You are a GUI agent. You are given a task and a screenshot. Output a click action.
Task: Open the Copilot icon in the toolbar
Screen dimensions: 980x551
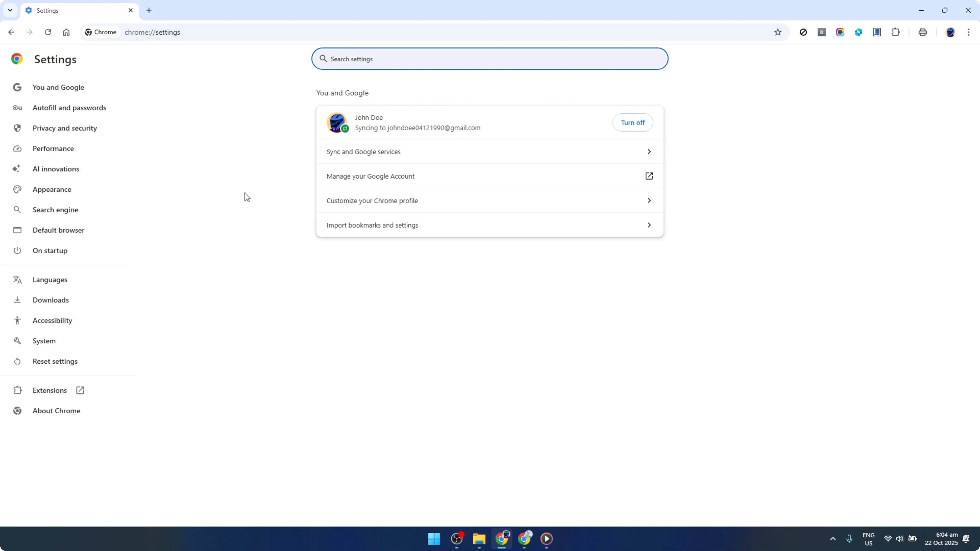coord(859,32)
